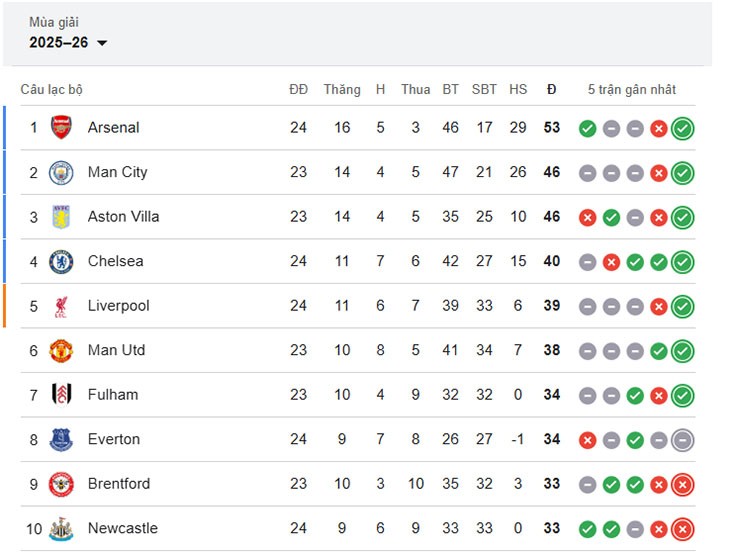Click the Liverpool club crest

(x=61, y=306)
